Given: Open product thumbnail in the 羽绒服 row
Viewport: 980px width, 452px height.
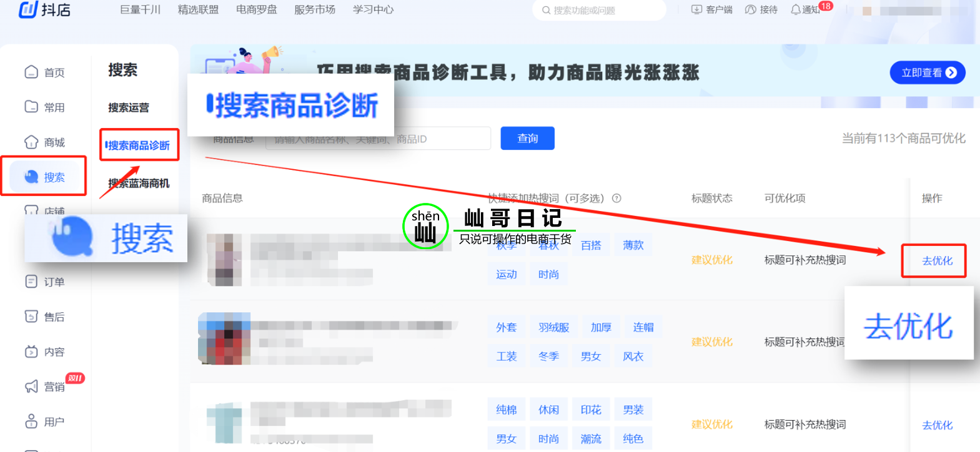Looking at the screenshot, I should [x=224, y=338].
